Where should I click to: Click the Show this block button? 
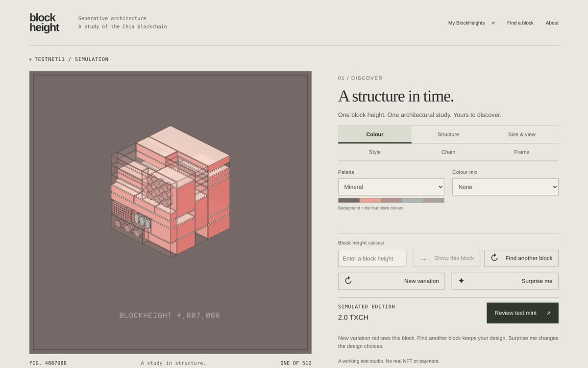tap(447, 259)
